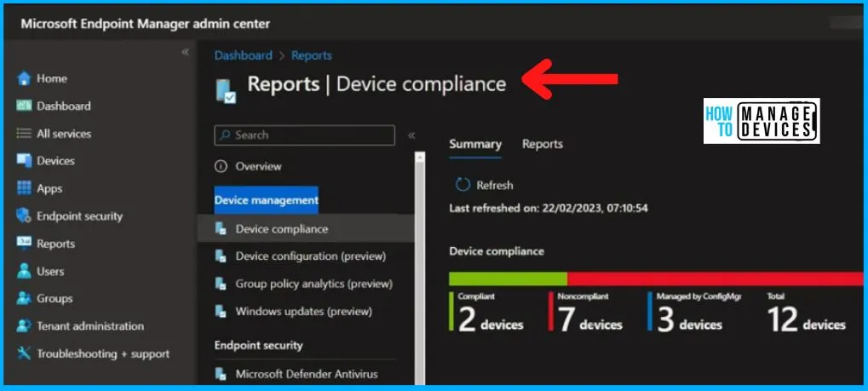The height and width of the screenshot is (391, 868).
Task: Click the Reports icon in sidebar
Action: [24, 243]
